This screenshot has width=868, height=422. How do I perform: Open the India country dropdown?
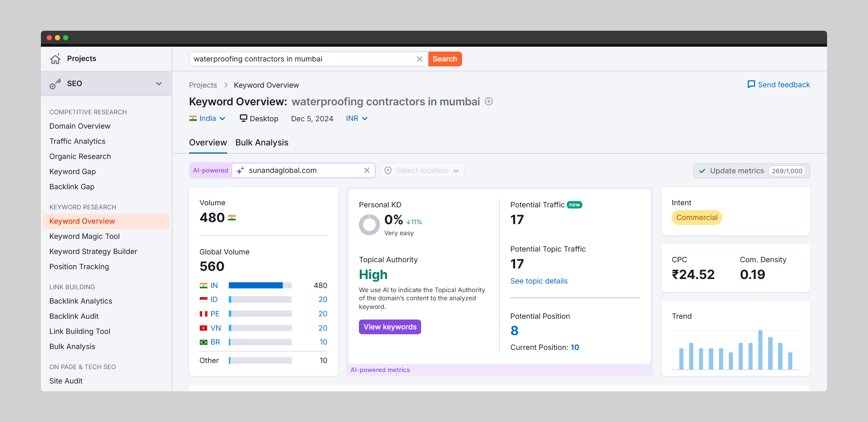click(x=207, y=118)
